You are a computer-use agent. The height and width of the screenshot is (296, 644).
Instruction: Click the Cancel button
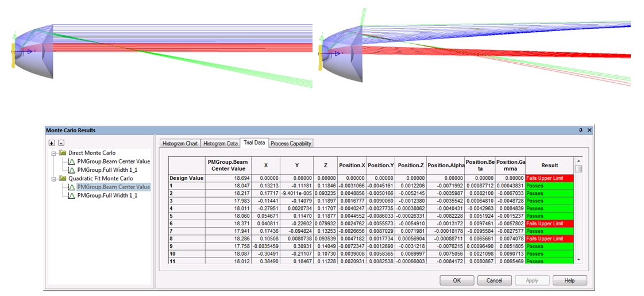pyautogui.click(x=494, y=280)
